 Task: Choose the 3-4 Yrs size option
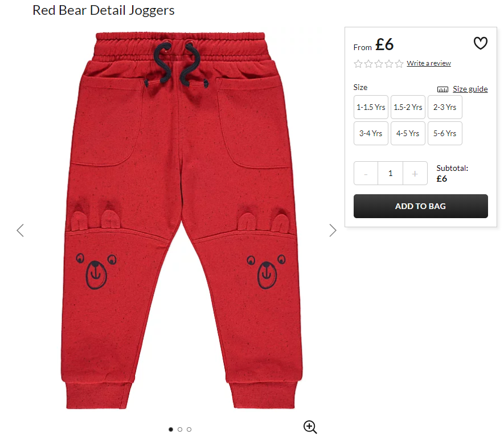pyautogui.click(x=371, y=133)
